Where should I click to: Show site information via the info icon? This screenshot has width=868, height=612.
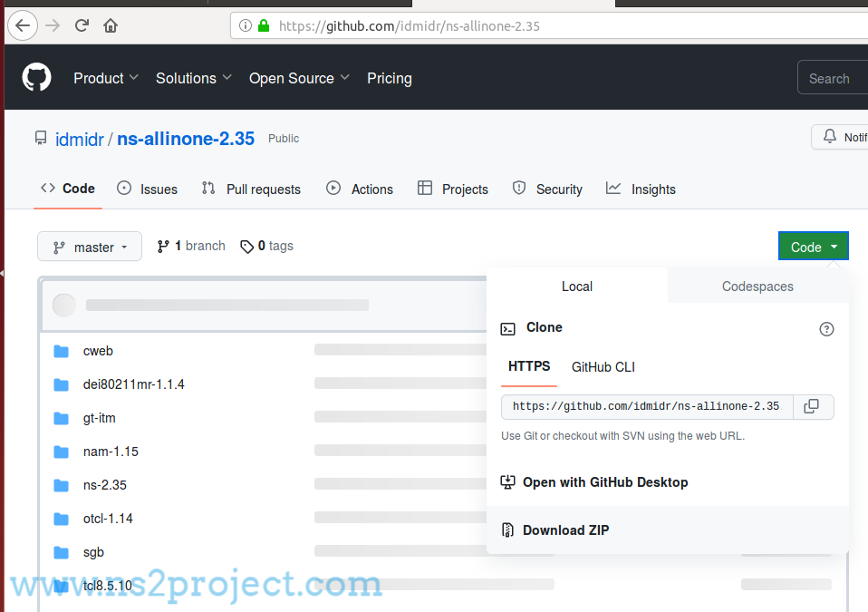pos(246,25)
